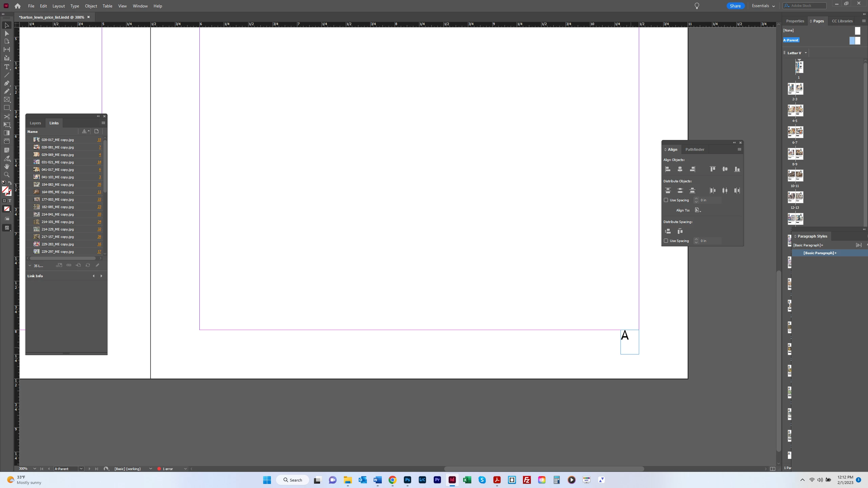Switch to the Pathfinder tab
Viewport: 868px width, 488px height.
pyautogui.click(x=694, y=149)
